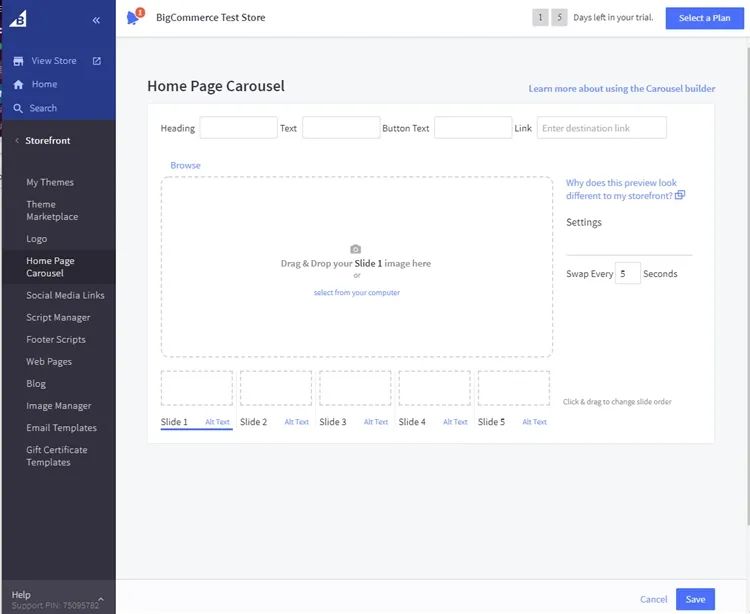Open Blog settings
750x614 pixels.
coord(36,384)
